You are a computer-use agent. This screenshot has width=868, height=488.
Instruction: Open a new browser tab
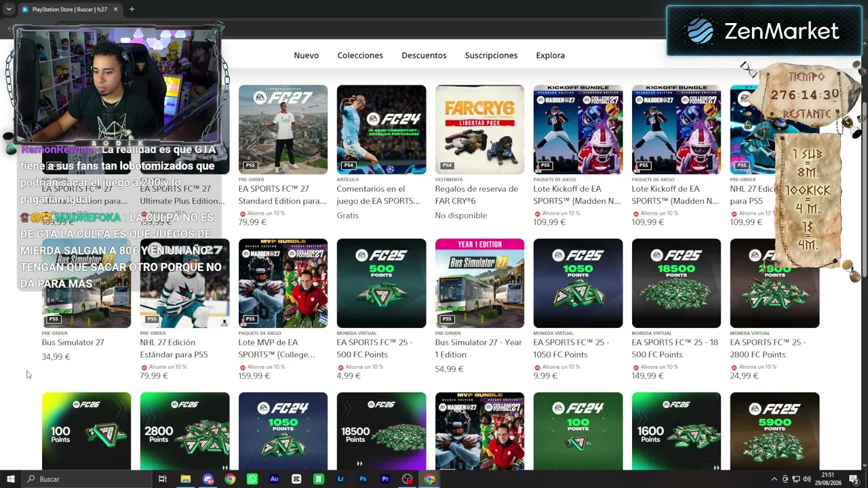[x=132, y=9]
